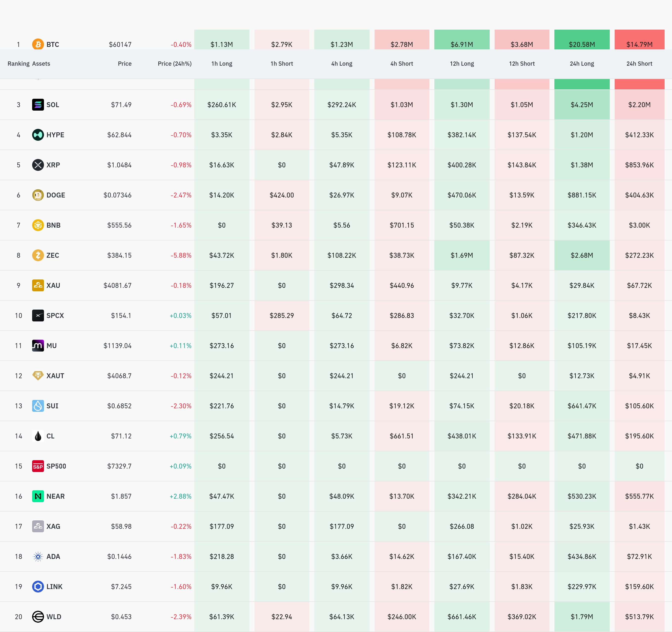Open the ADA asset name link
Screen dimensions: 672x632
pos(53,556)
